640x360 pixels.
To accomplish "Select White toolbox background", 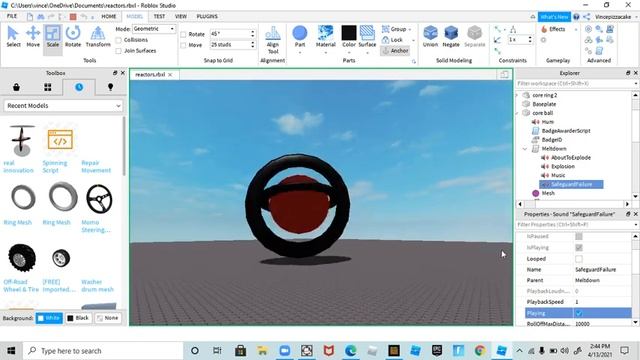I will click(x=49, y=318).
